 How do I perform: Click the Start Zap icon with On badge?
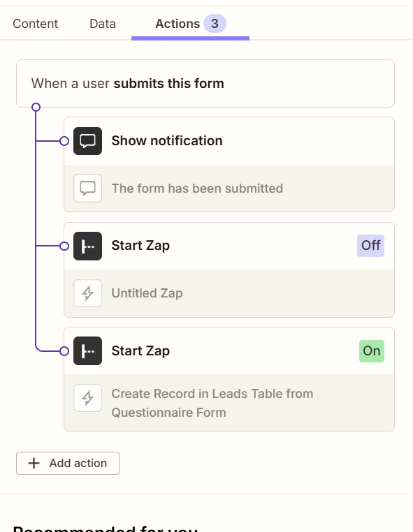point(87,350)
